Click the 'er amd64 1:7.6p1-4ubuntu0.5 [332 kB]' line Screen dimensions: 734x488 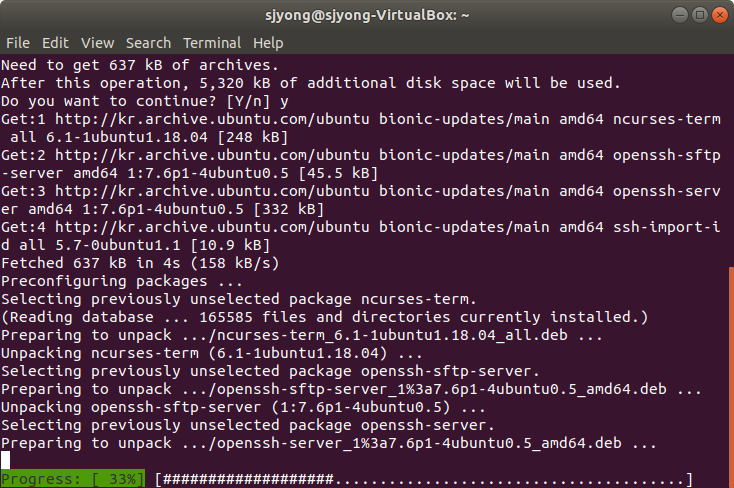point(162,209)
